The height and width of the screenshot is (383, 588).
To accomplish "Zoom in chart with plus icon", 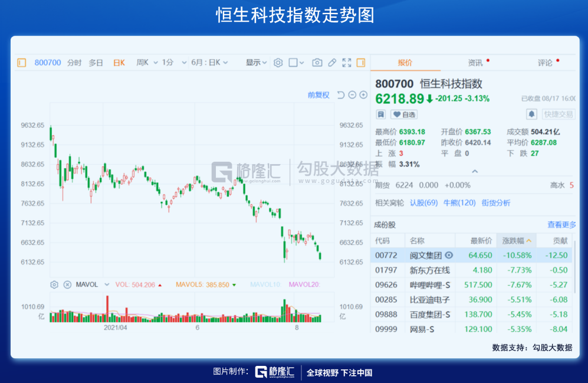I will (363, 95).
